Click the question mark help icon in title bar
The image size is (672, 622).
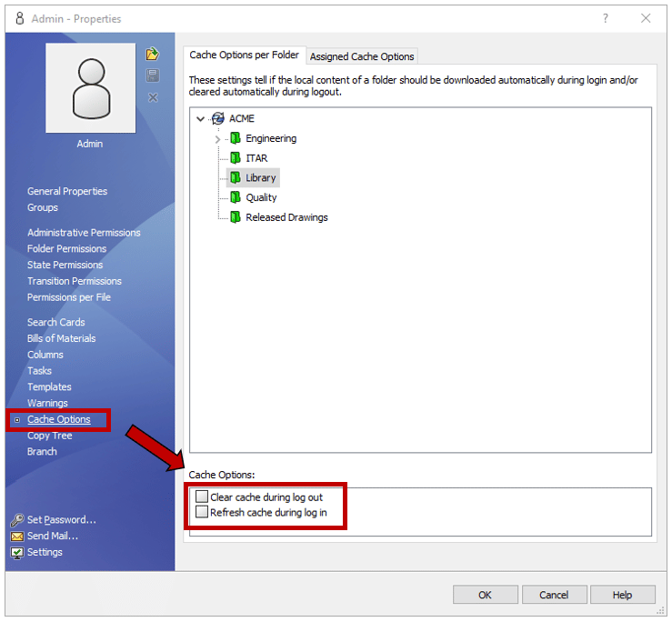pos(605,18)
